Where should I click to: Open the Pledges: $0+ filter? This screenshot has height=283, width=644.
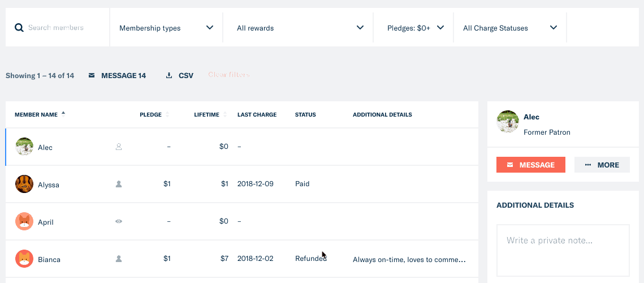click(x=413, y=28)
